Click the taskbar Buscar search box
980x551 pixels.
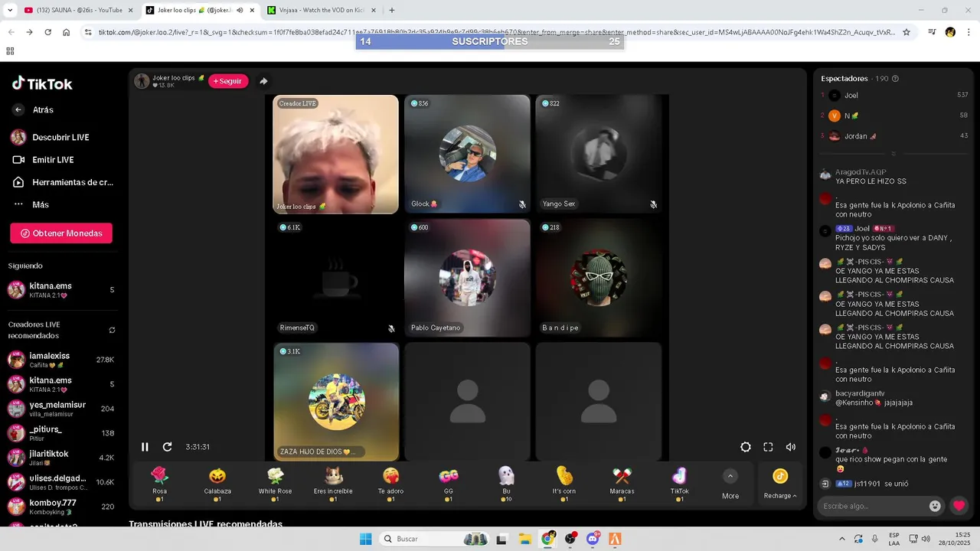435,539
